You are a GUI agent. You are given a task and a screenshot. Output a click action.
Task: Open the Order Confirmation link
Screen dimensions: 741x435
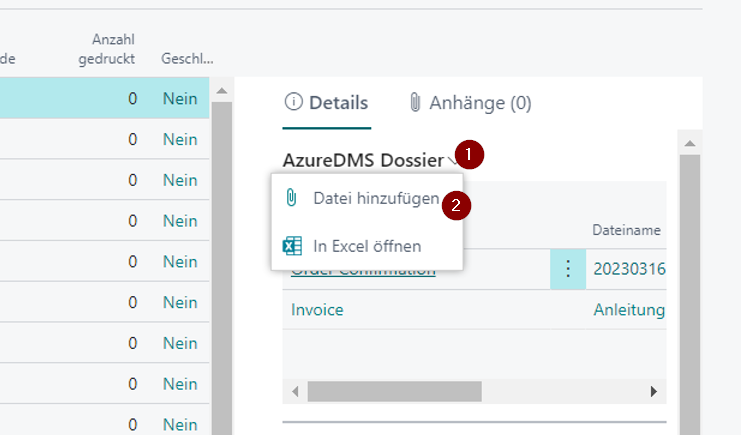pyautogui.click(x=363, y=271)
